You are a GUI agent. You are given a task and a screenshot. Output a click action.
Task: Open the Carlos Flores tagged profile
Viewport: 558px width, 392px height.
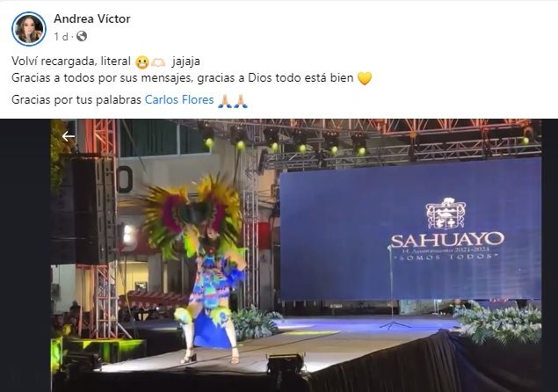[179, 99]
